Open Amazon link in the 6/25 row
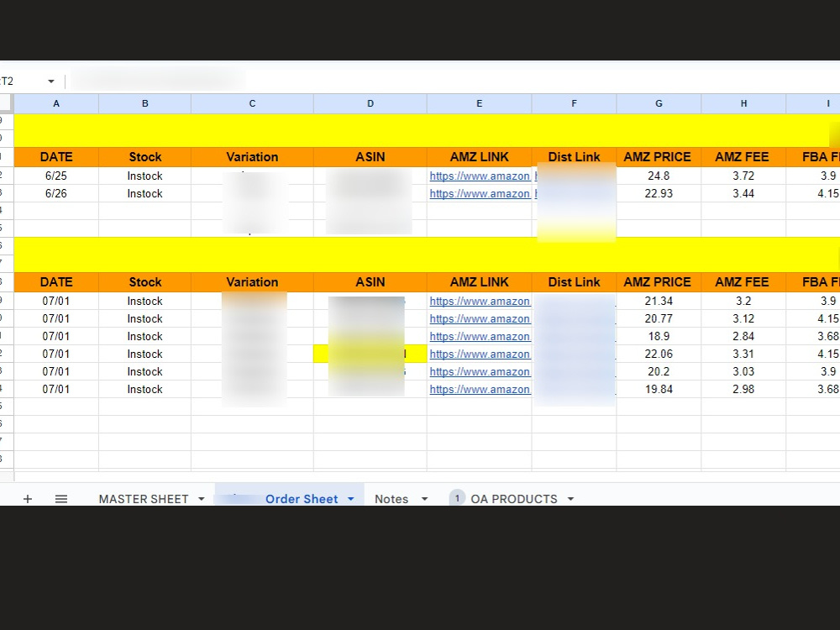The width and height of the screenshot is (840, 630). coord(480,176)
